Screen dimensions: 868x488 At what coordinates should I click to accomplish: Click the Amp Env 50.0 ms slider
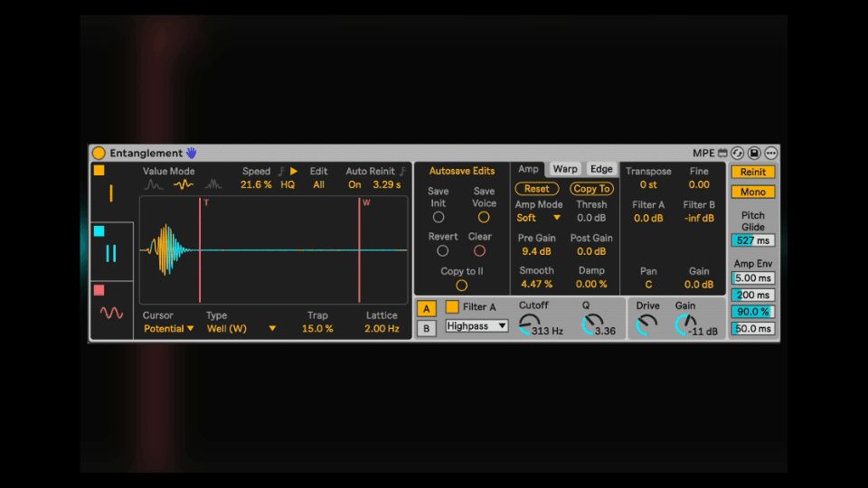pos(753,329)
